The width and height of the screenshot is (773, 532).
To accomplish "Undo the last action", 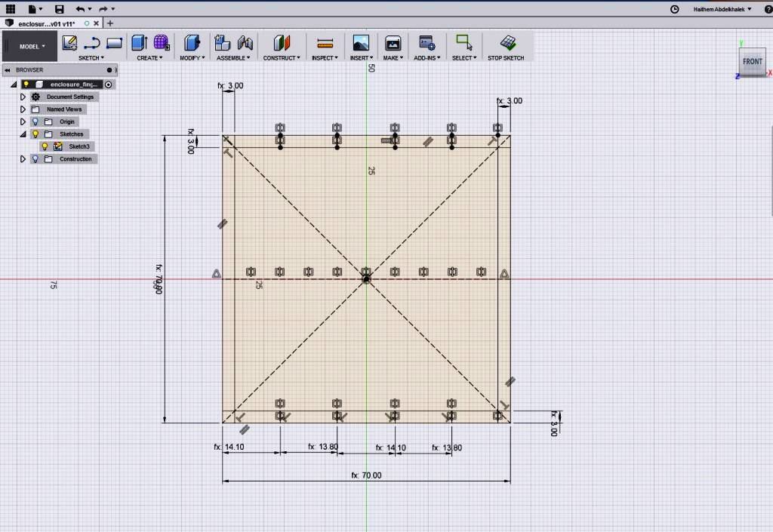I will tap(80, 8).
